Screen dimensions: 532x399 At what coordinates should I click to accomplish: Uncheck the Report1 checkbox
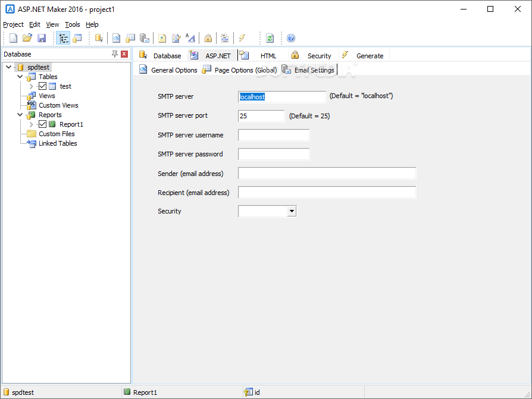tap(42, 124)
